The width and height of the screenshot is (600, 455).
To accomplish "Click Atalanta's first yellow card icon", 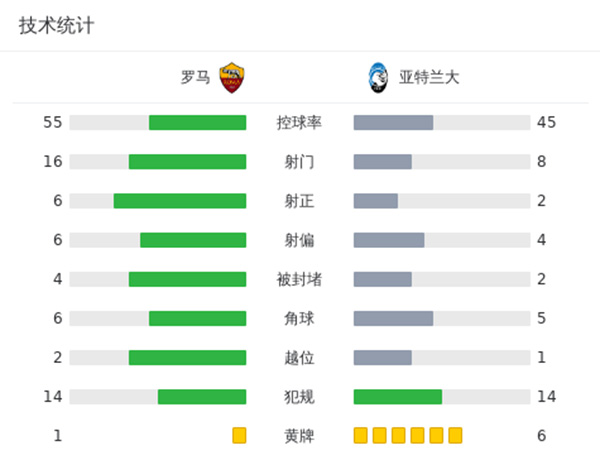I will pos(360,435).
